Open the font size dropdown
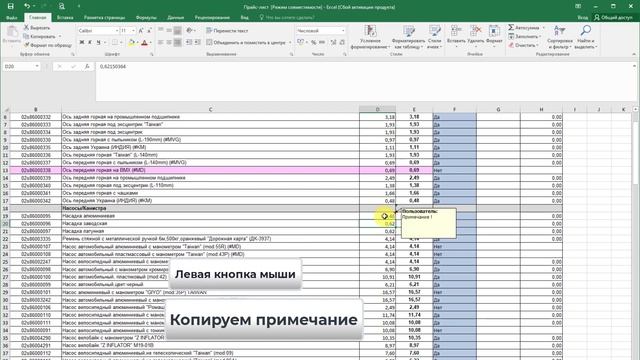 pyautogui.click(x=133, y=31)
